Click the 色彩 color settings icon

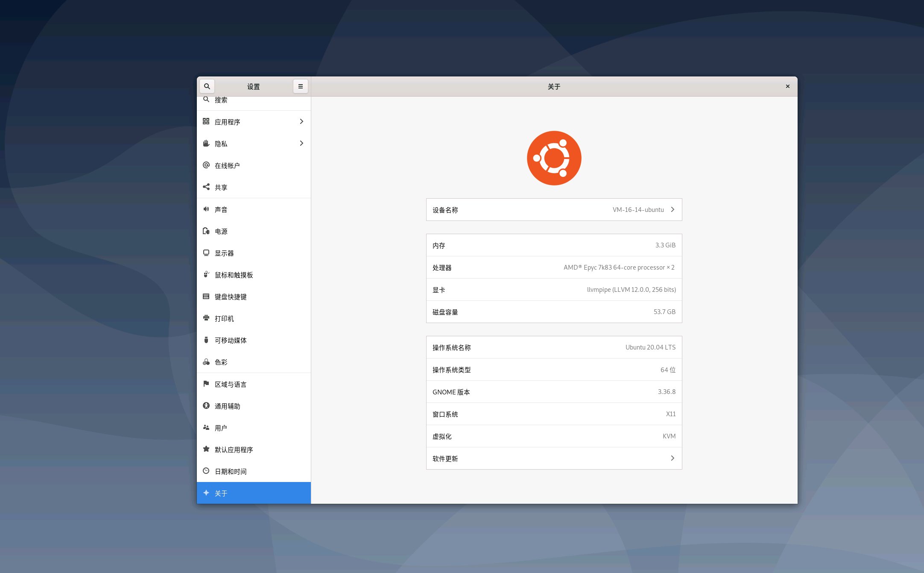point(207,362)
